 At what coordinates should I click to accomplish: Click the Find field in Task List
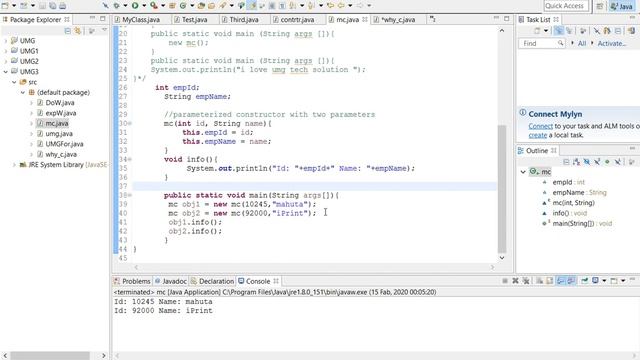(542, 43)
